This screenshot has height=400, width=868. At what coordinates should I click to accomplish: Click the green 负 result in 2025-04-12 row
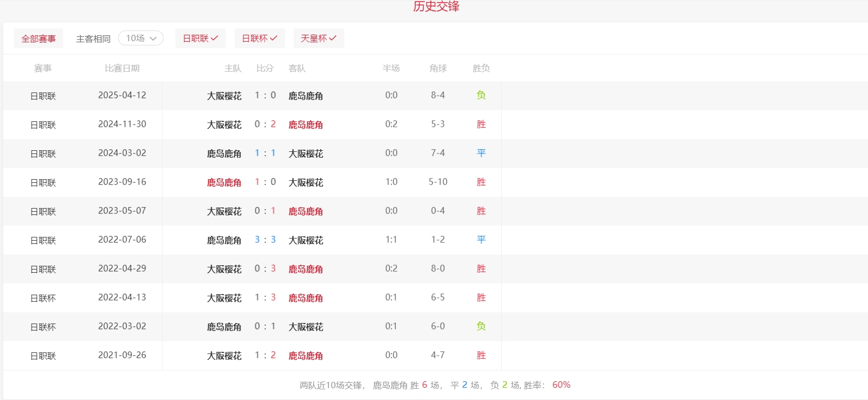(x=481, y=95)
